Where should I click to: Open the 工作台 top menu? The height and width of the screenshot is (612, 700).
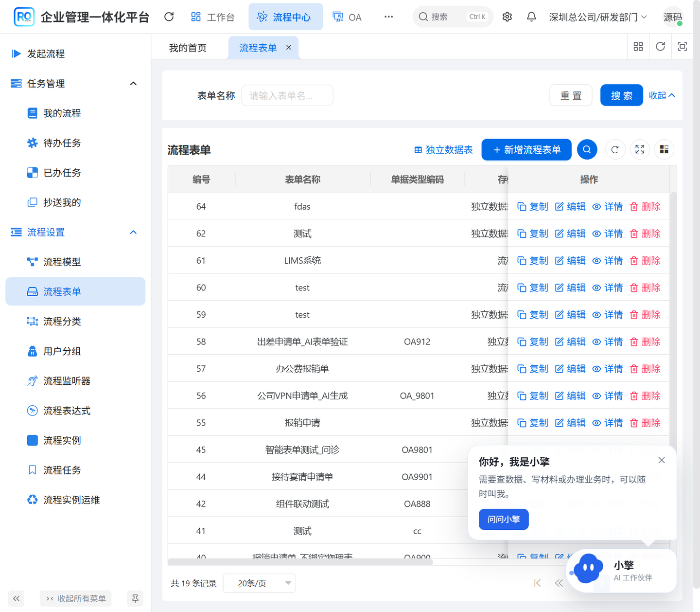[x=212, y=17]
